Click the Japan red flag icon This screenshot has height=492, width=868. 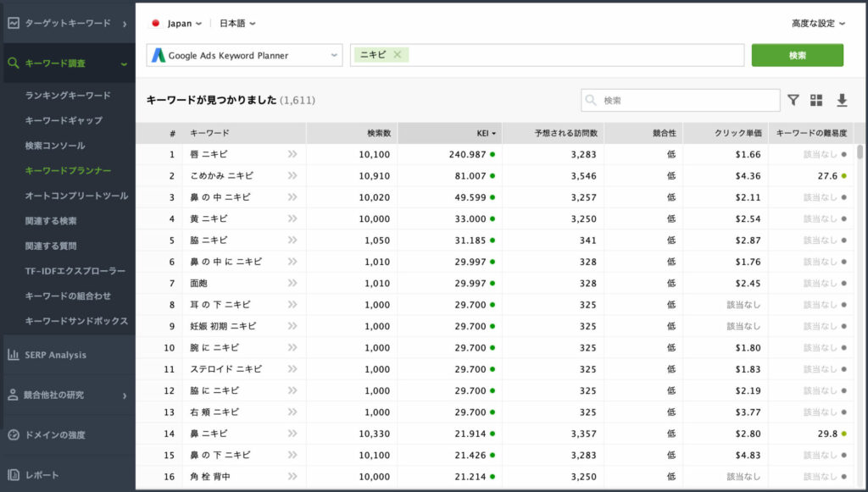point(156,23)
